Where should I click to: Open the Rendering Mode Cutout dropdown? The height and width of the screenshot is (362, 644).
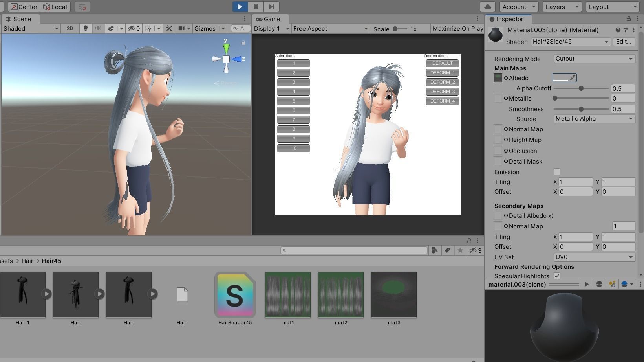[594, 59]
